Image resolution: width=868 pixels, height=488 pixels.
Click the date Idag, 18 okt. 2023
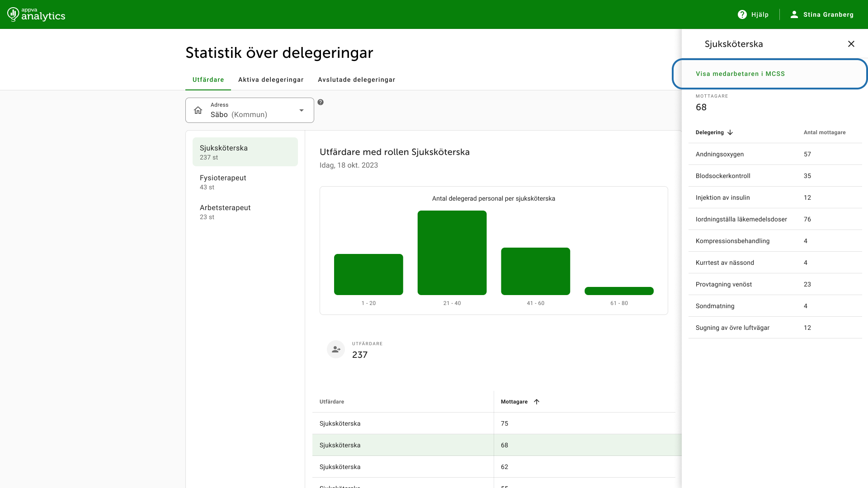[x=349, y=165]
